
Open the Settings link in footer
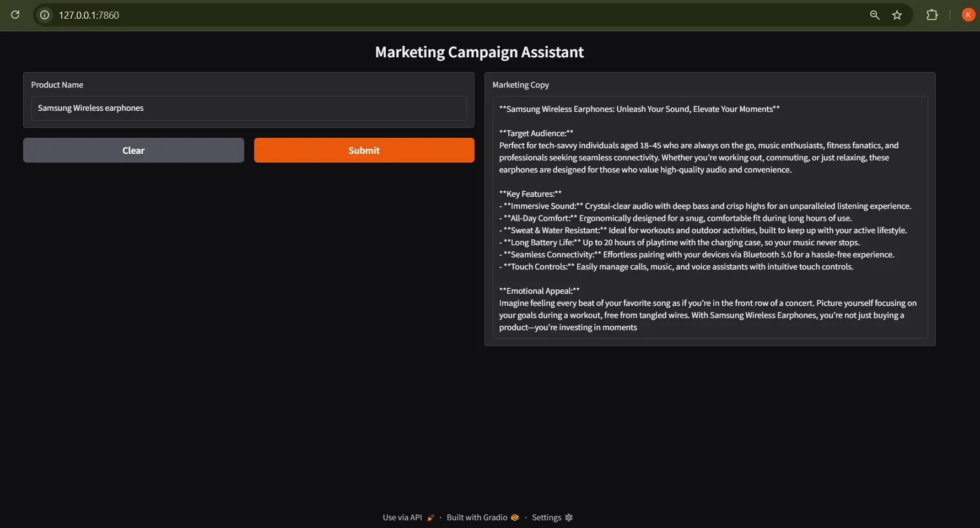tap(546, 518)
